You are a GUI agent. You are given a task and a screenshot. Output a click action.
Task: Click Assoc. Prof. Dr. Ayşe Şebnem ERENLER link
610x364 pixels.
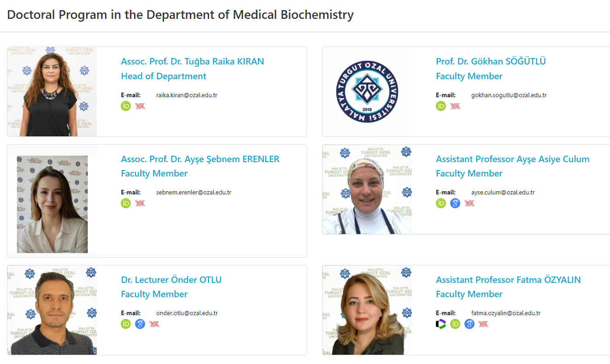(200, 159)
